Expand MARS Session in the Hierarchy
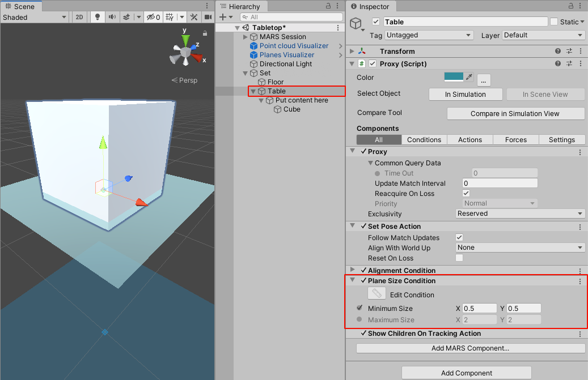Screen dimensions: 588x380 pos(245,36)
